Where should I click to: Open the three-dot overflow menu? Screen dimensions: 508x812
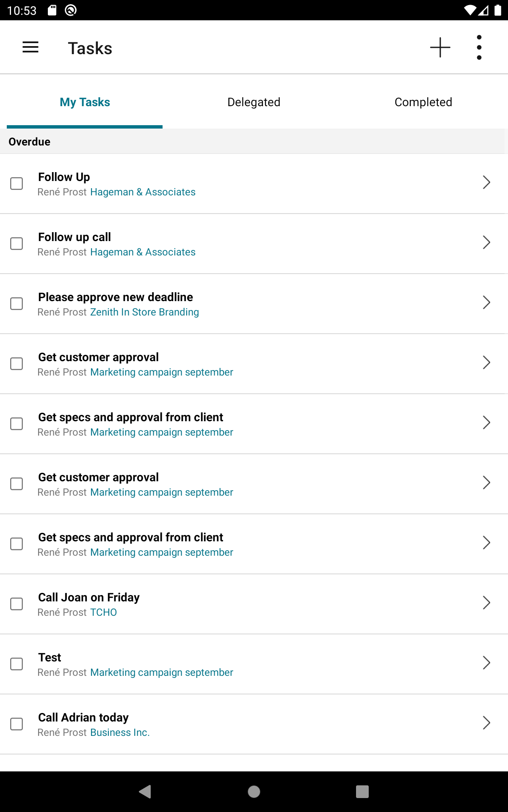[x=479, y=47]
